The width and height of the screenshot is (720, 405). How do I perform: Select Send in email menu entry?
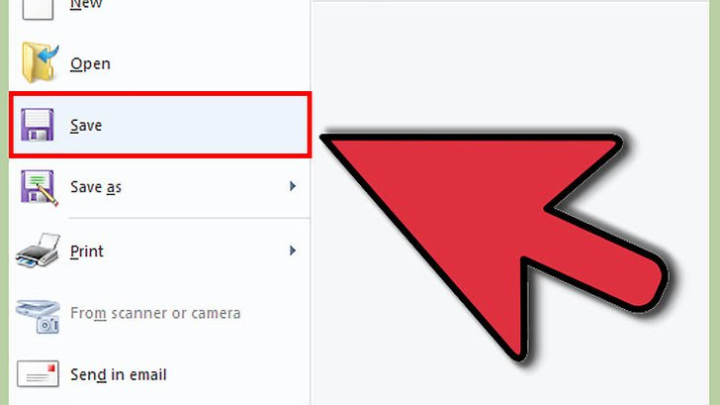coord(118,375)
